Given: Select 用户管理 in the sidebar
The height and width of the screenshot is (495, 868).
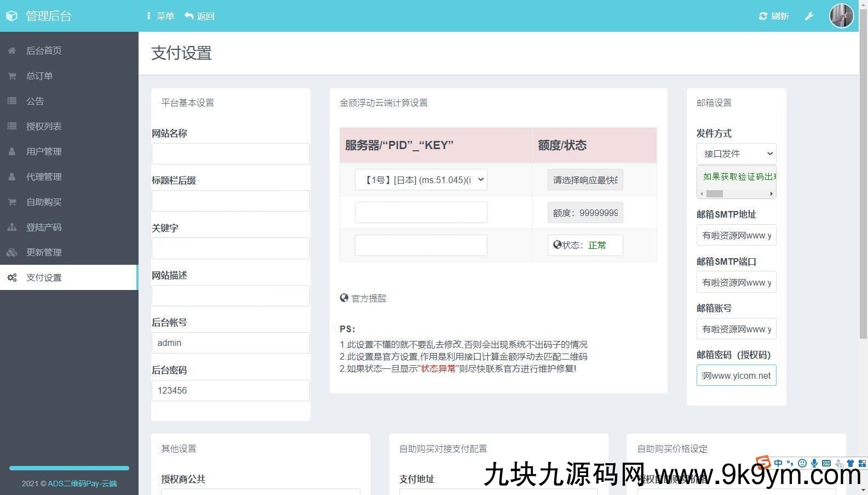Looking at the screenshot, I should point(44,151).
